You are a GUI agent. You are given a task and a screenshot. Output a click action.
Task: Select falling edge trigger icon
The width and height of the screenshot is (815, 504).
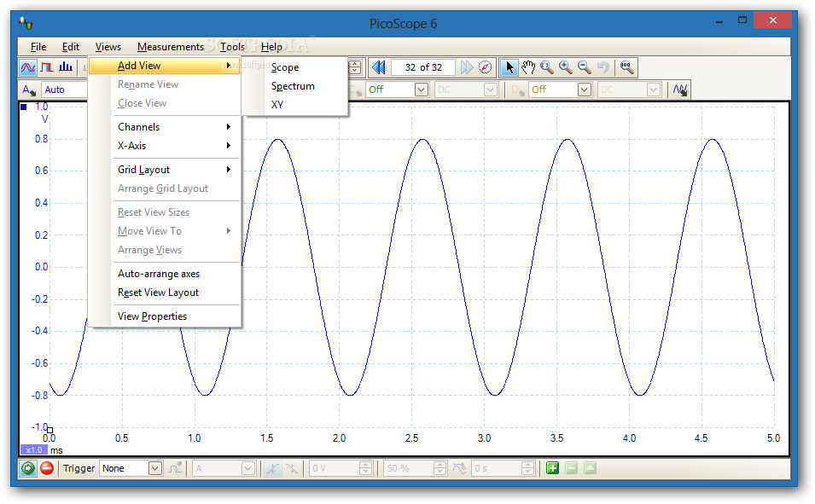coord(292,469)
